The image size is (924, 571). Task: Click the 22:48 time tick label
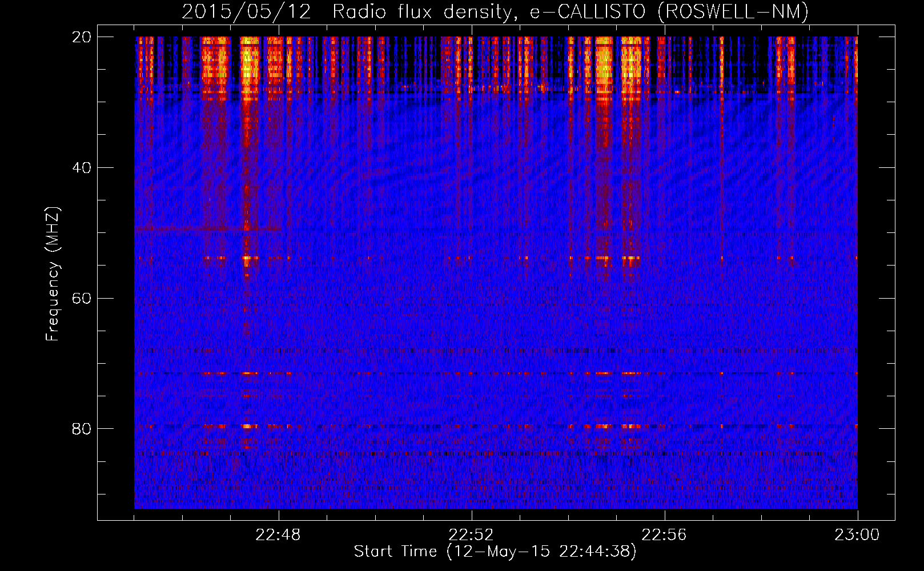pos(278,535)
